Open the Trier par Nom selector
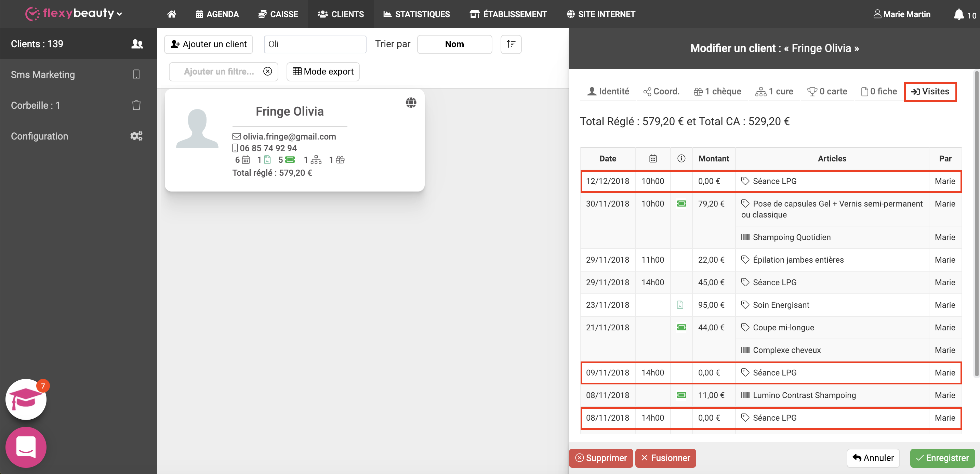This screenshot has width=980, height=474. point(454,44)
